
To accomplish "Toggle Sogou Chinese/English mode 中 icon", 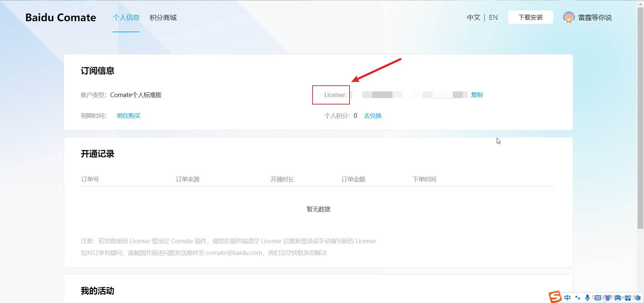I will pos(567,298).
